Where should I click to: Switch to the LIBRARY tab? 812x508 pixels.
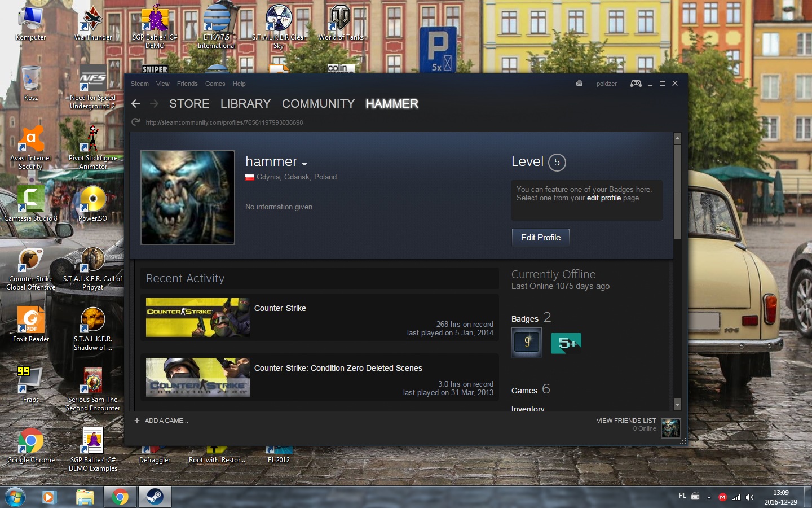(x=245, y=104)
